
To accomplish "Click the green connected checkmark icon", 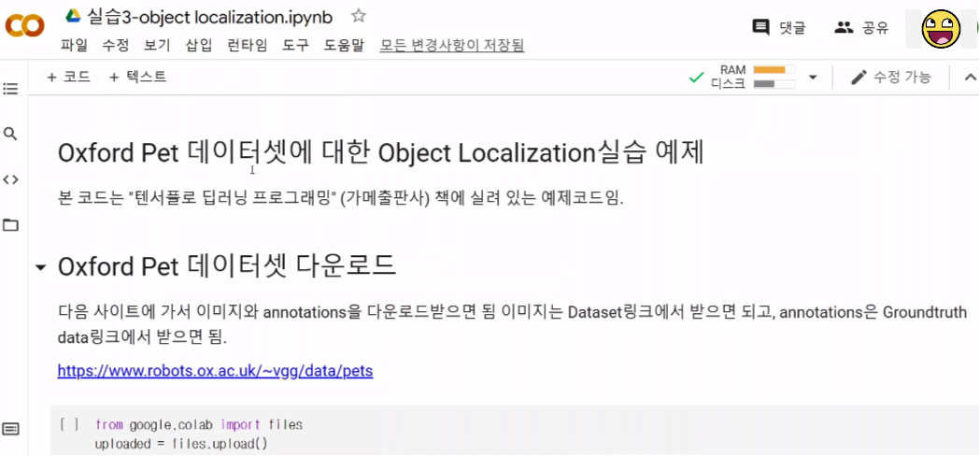I will [x=696, y=78].
